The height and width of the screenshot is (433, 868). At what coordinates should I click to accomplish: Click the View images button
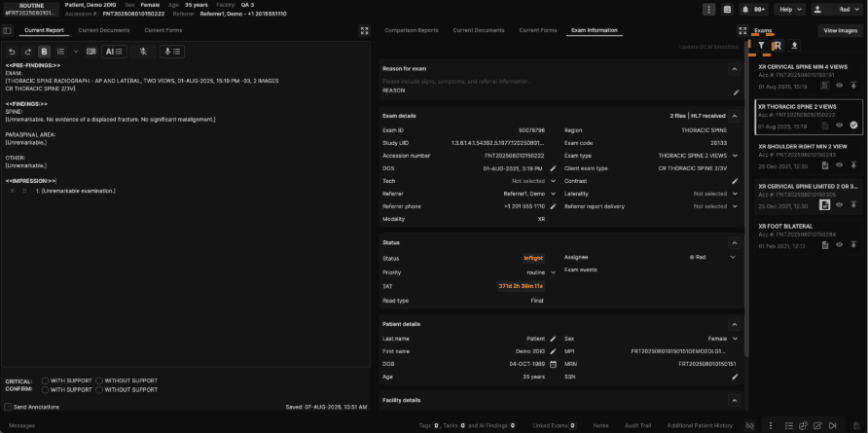tap(841, 31)
